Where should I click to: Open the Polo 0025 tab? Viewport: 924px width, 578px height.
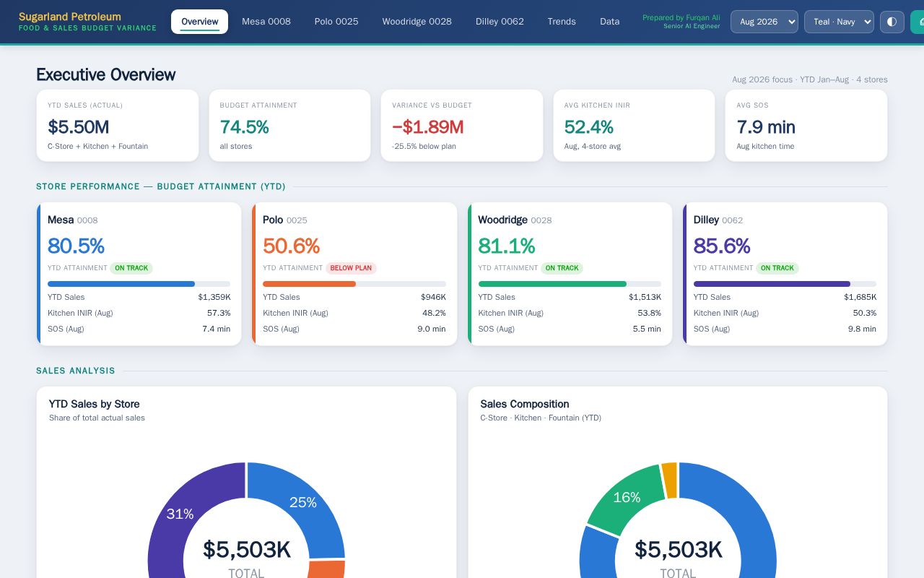point(336,22)
